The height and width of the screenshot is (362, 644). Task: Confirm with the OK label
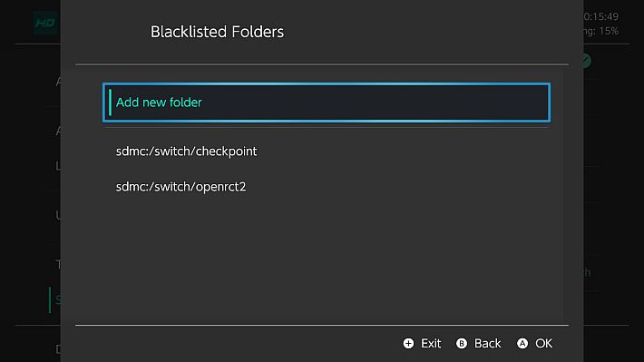click(x=544, y=344)
